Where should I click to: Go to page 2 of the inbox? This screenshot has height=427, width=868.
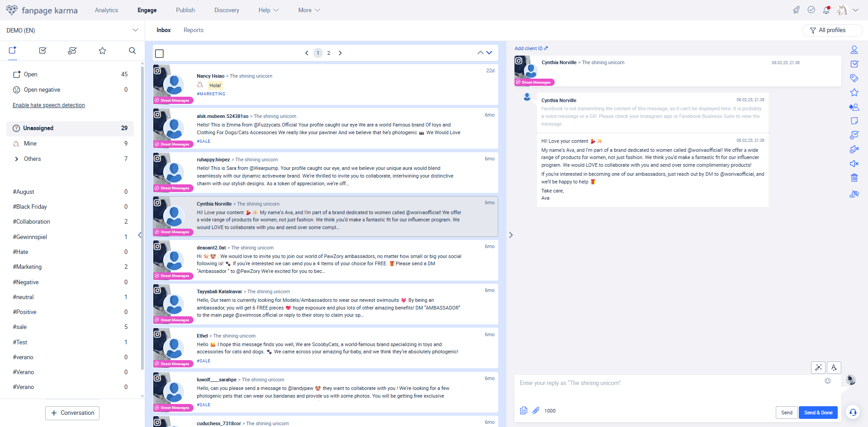tap(329, 53)
